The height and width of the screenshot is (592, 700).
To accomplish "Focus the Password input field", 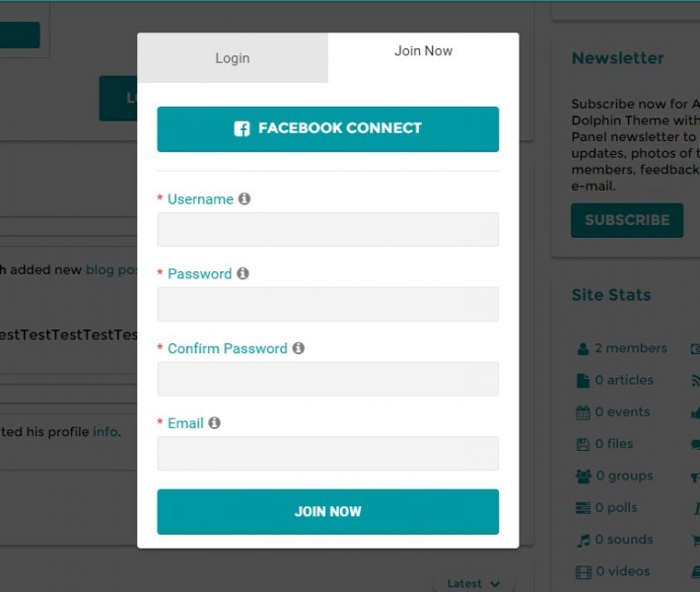I will click(x=328, y=304).
